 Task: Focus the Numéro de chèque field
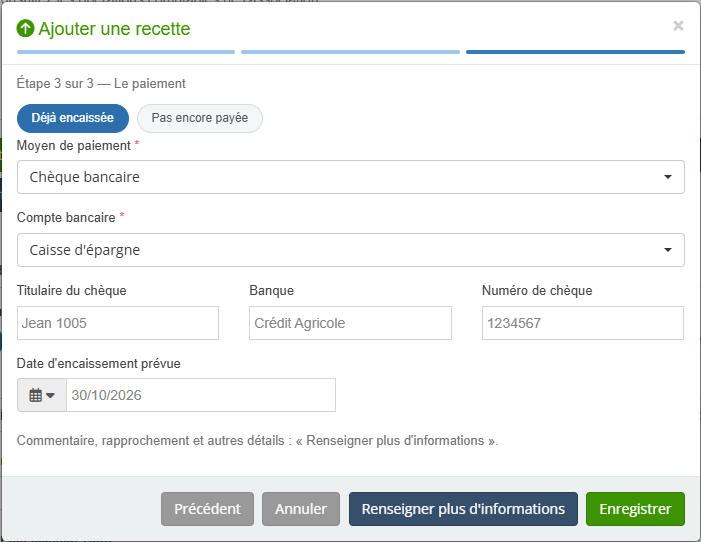click(x=583, y=323)
